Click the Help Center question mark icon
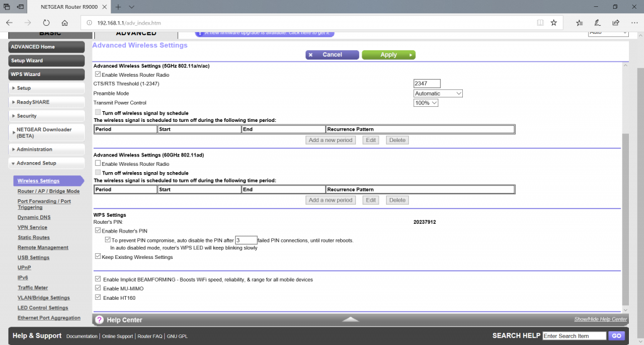This screenshot has height=345, width=644. pyautogui.click(x=99, y=320)
